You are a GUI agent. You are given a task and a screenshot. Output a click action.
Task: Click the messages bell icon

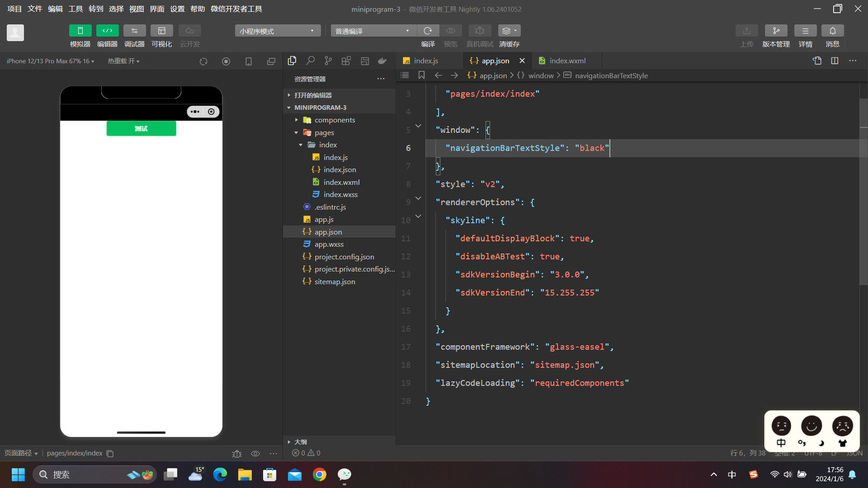(x=832, y=31)
